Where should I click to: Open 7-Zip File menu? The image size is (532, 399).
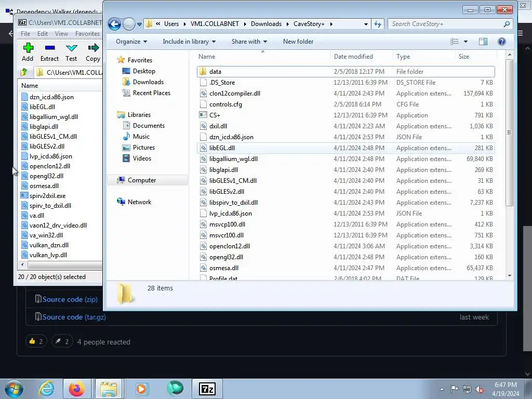point(25,34)
